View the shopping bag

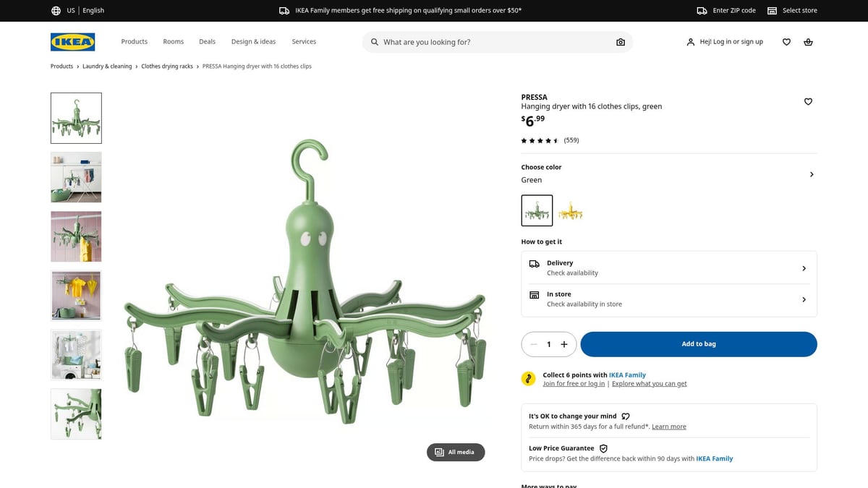(808, 42)
